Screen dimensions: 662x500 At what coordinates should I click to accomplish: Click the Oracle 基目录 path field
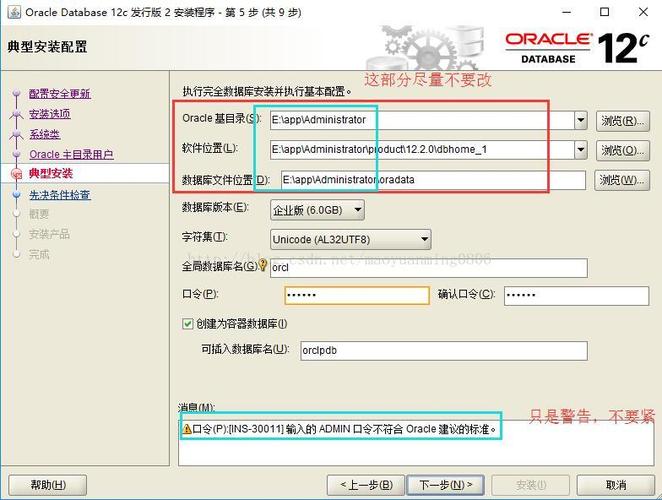click(422, 120)
